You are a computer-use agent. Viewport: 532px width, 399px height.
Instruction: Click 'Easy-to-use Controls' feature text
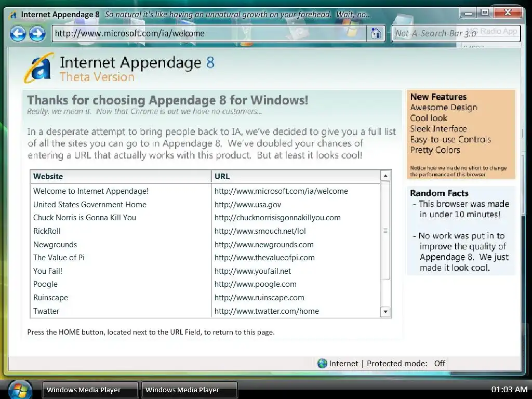tap(450, 139)
